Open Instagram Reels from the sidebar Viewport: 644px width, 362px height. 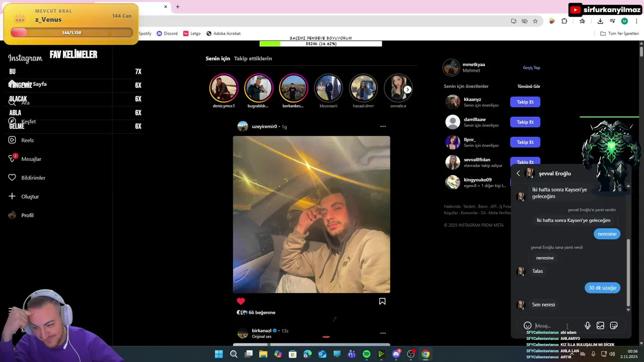[21, 140]
